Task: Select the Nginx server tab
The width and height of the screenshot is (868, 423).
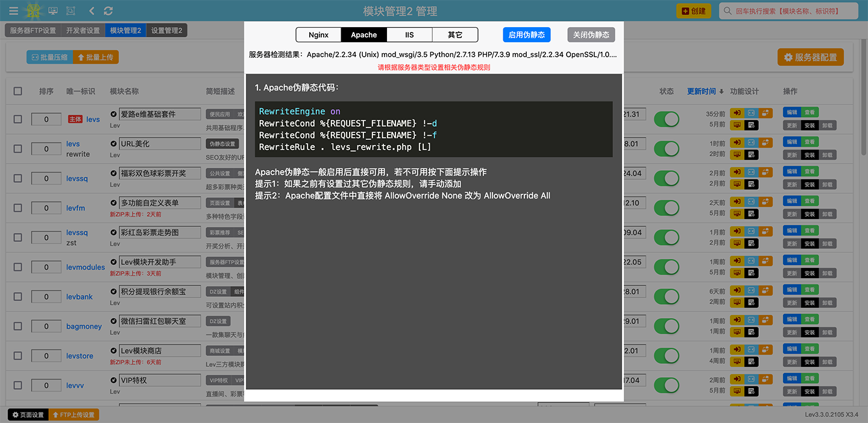Action: click(x=318, y=35)
